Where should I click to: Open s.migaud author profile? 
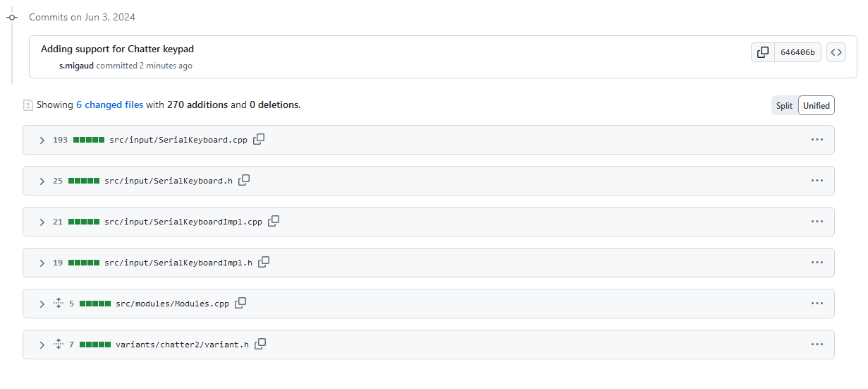pyautogui.click(x=76, y=66)
